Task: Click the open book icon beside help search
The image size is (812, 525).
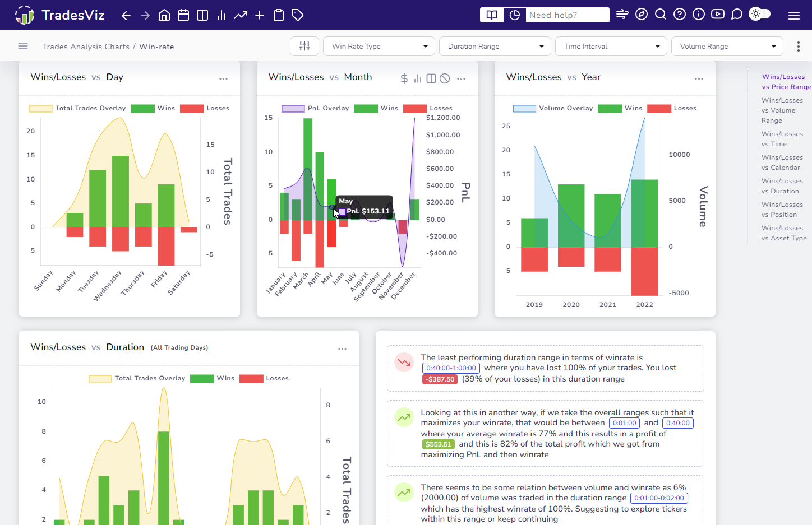Action: tap(492, 15)
